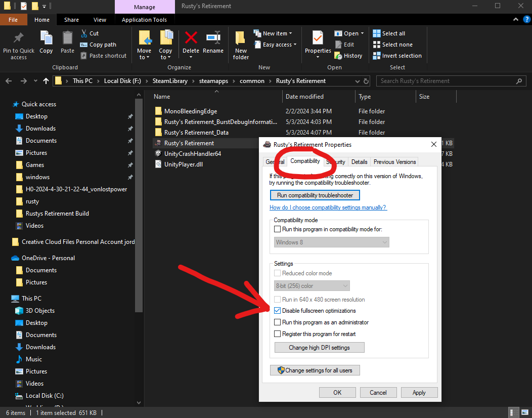Viewport: 532px width, 418px height.
Task: Open the Recent locations dropdown arrow
Action: (x=35, y=81)
